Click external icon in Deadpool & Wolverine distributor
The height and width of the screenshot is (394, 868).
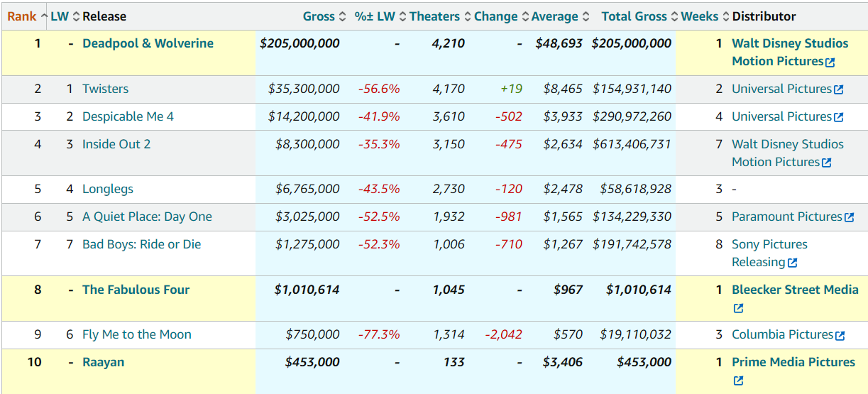830,62
